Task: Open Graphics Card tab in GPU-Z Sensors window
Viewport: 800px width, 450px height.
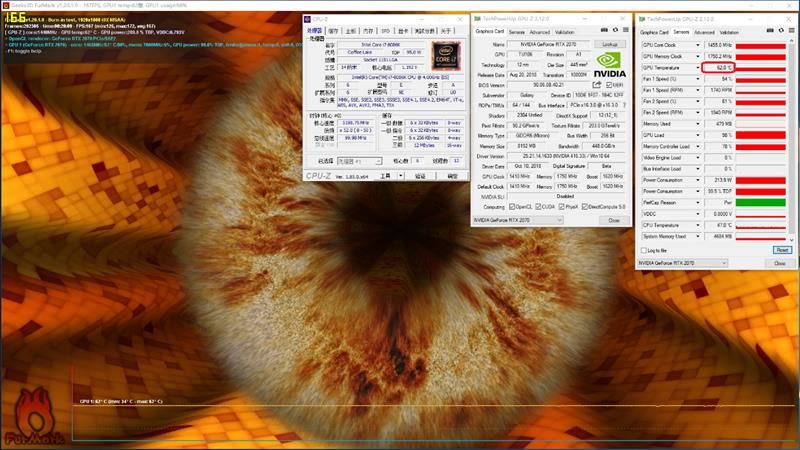Action: tap(654, 32)
